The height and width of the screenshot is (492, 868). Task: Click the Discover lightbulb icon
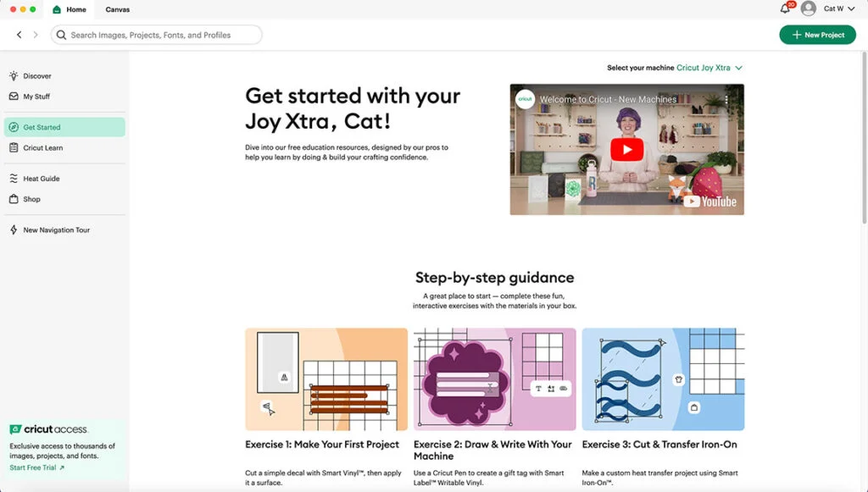point(14,75)
